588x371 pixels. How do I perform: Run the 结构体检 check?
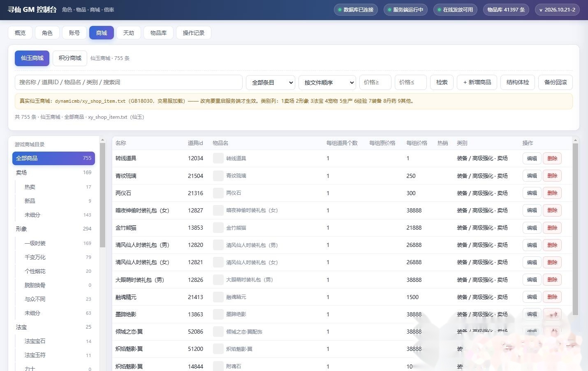click(518, 82)
